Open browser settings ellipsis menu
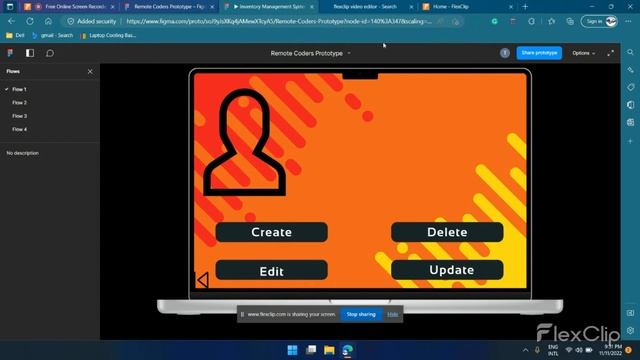640x360 pixels. (x=629, y=21)
